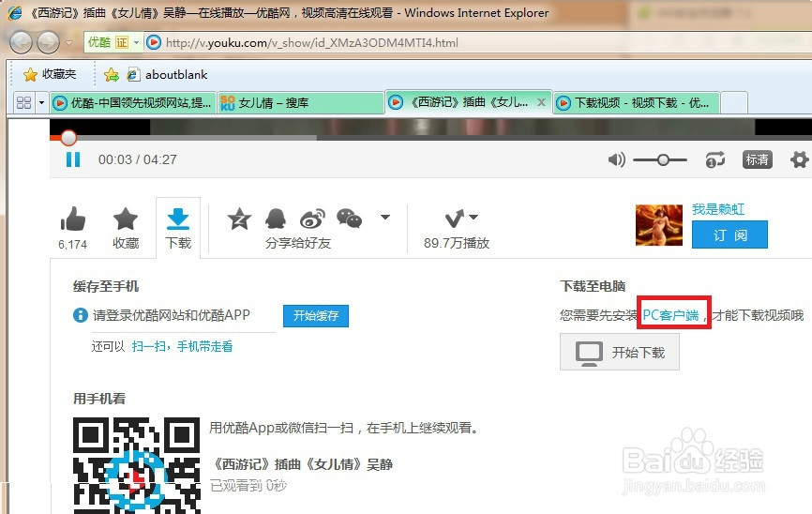Expand tab list dropdown arrow

point(42,102)
